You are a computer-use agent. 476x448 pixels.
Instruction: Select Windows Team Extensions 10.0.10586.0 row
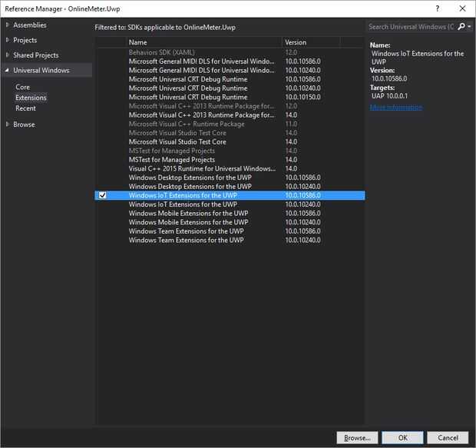coord(230,231)
